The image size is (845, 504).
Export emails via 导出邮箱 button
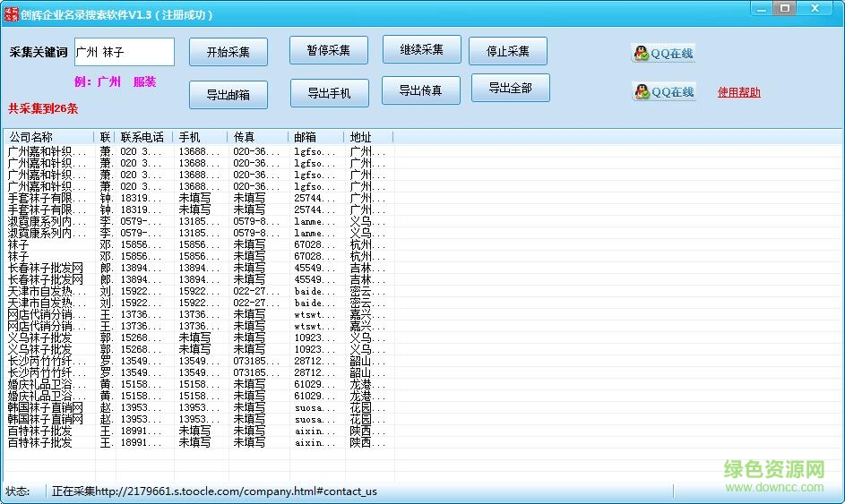click(x=228, y=93)
